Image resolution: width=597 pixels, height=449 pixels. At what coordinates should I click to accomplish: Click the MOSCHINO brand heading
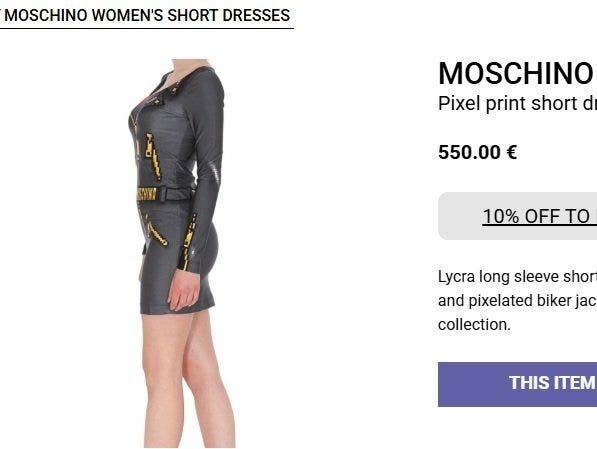point(517,73)
